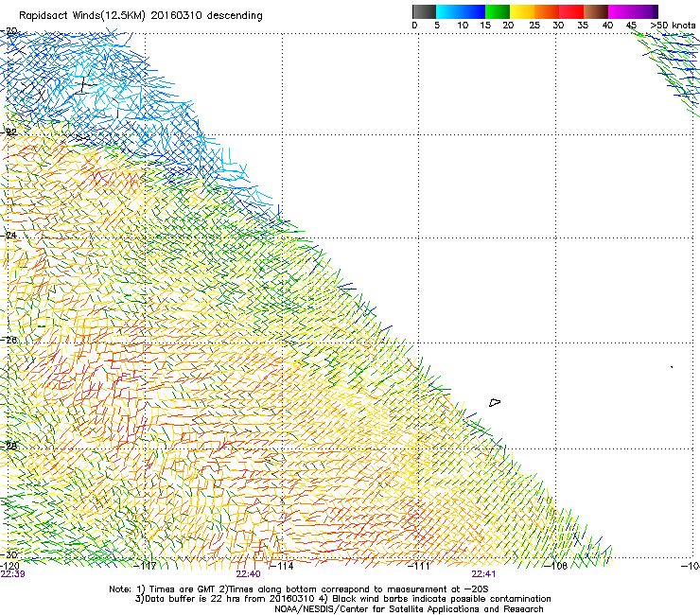Image resolution: width=700 pixels, height=615 pixels.
Task: Click the latitude label "-26"
Action: click(9, 341)
